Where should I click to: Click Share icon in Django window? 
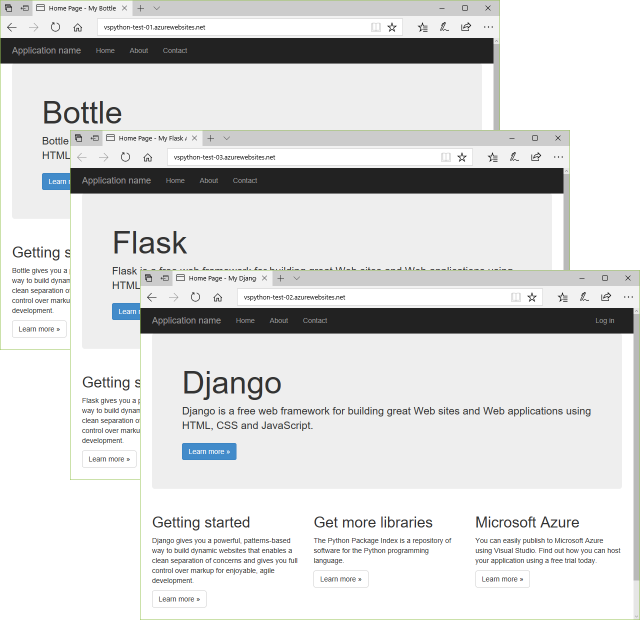pos(606,297)
